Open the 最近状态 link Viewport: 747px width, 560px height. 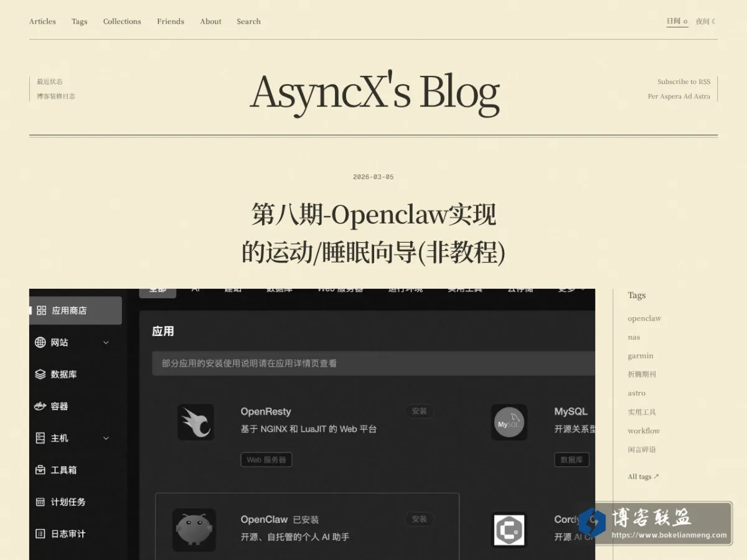point(50,82)
